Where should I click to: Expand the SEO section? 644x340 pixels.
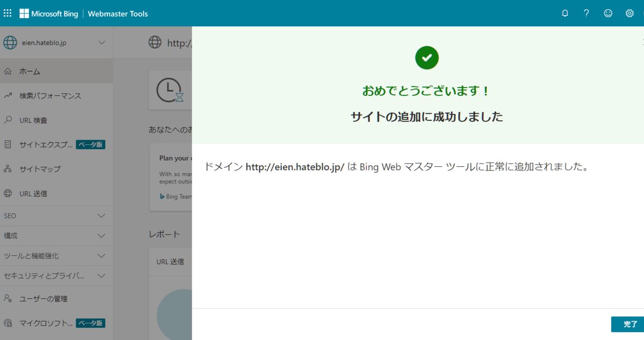point(56,216)
